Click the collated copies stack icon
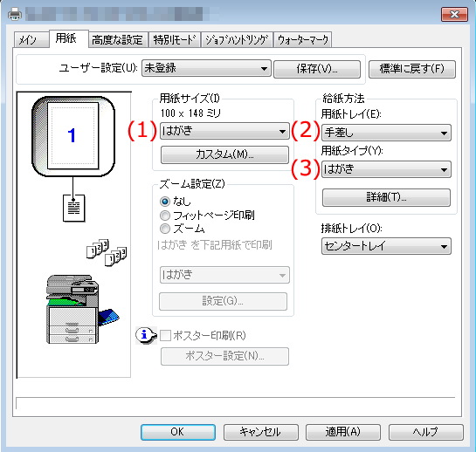 [x=107, y=253]
